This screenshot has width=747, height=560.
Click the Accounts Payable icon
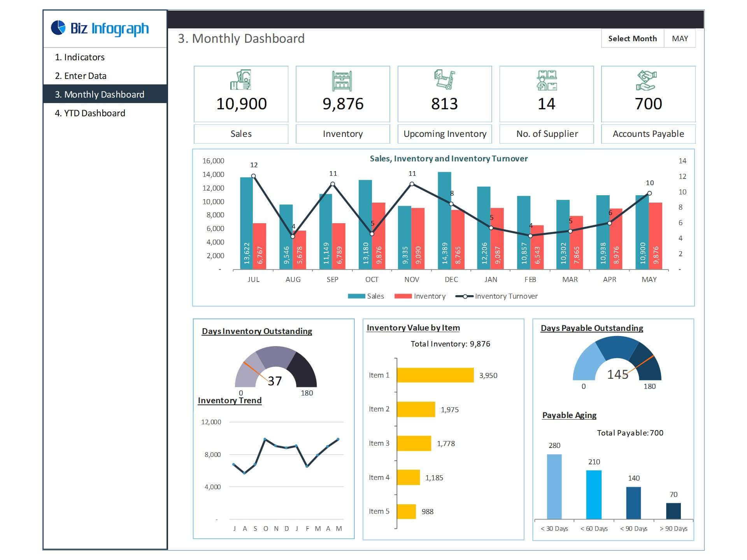click(x=645, y=82)
